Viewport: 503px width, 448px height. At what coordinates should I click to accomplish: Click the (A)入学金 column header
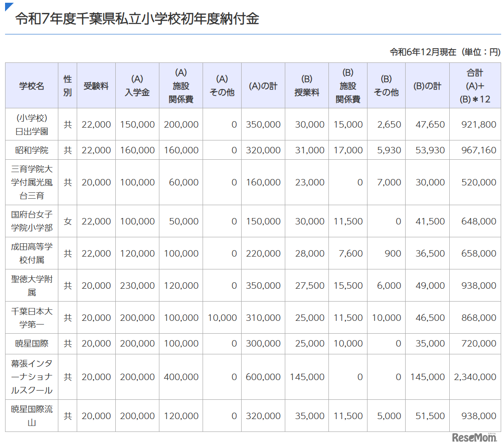click(137, 85)
